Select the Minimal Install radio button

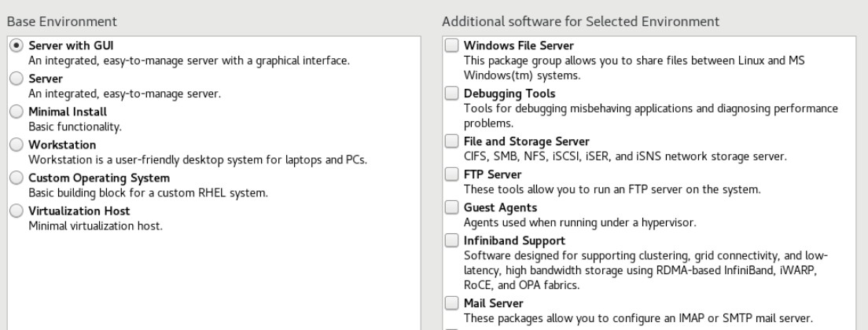[16, 112]
